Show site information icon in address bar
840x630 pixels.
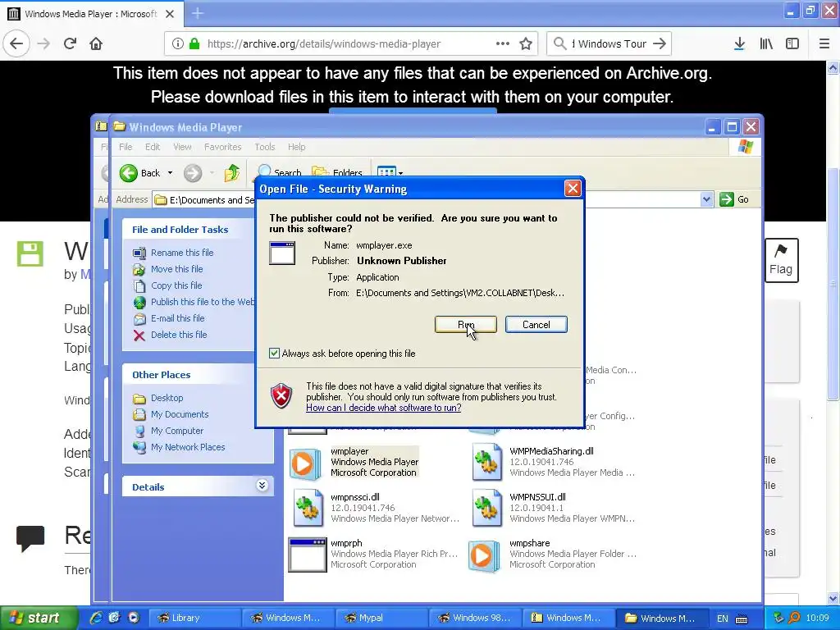click(178, 44)
